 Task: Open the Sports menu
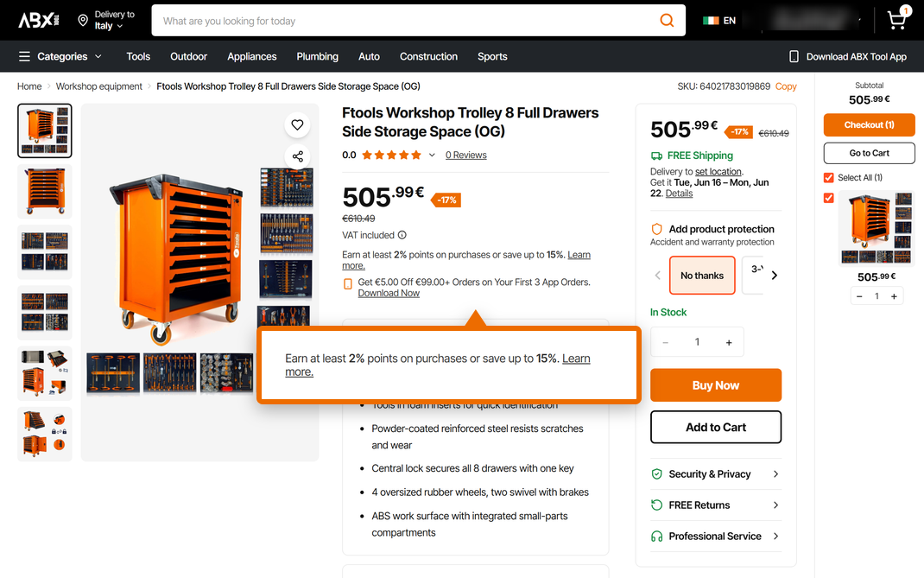click(492, 57)
